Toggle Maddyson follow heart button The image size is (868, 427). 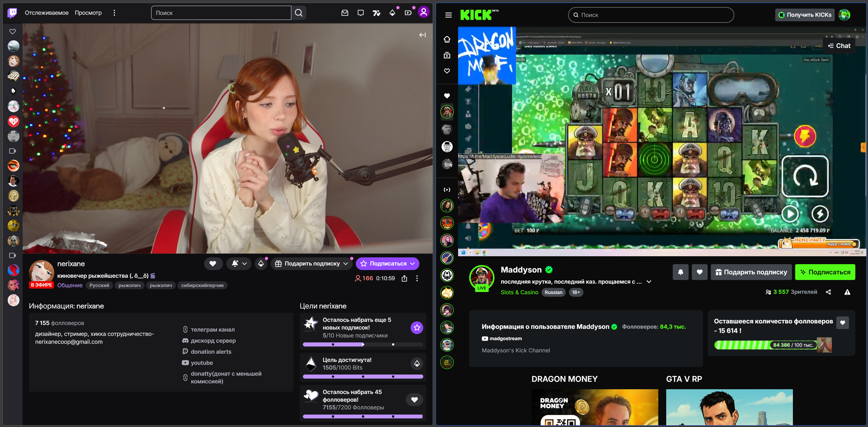[x=699, y=272]
